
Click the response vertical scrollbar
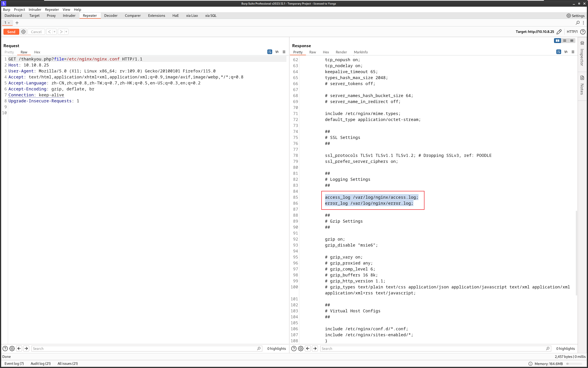pos(576,253)
